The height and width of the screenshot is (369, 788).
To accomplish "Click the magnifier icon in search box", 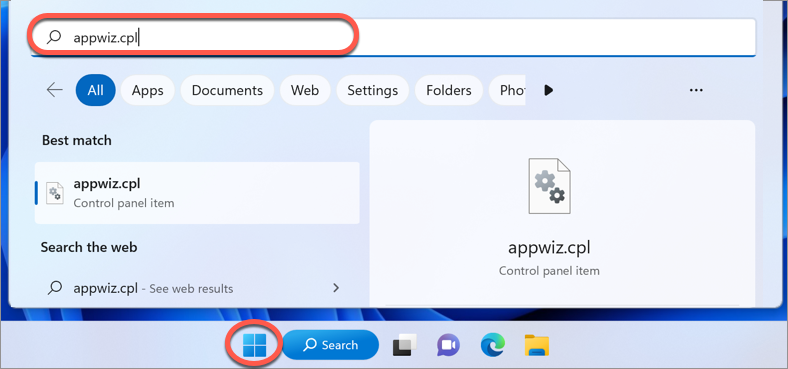I will point(53,37).
